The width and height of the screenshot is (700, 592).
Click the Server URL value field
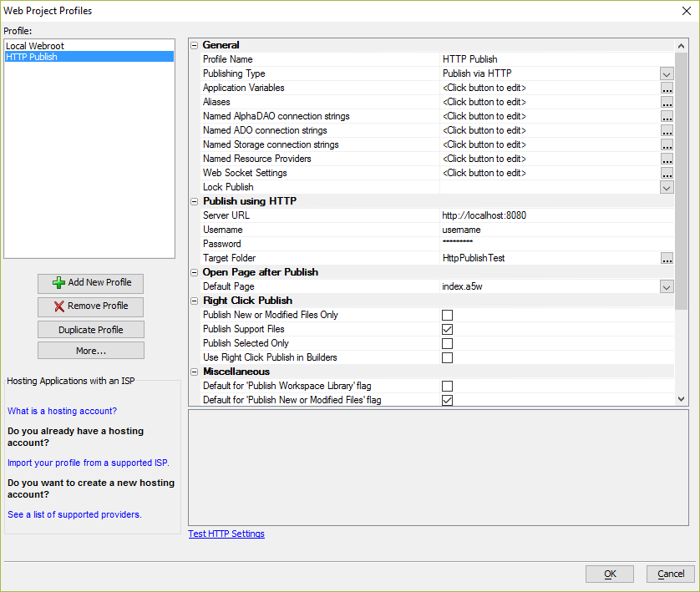[x=556, y=215]
